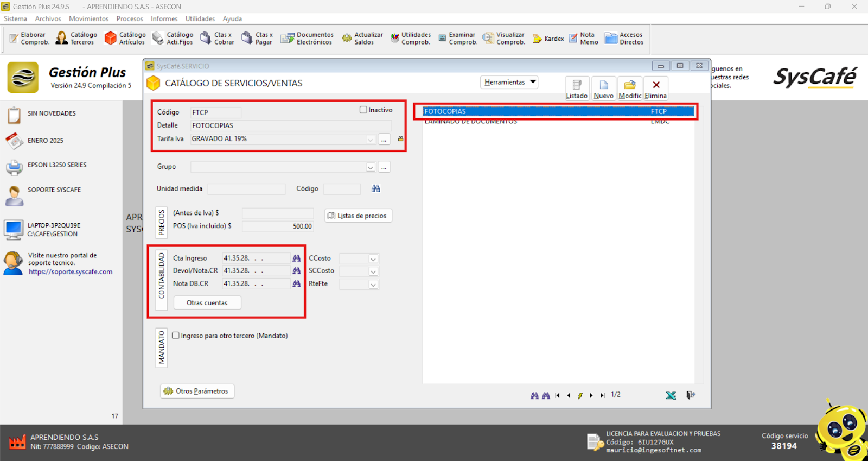This screenshot has width=868, height=461.
Task: Open the soporte.syscafe.com link
Action: click(x=71, y=272)
